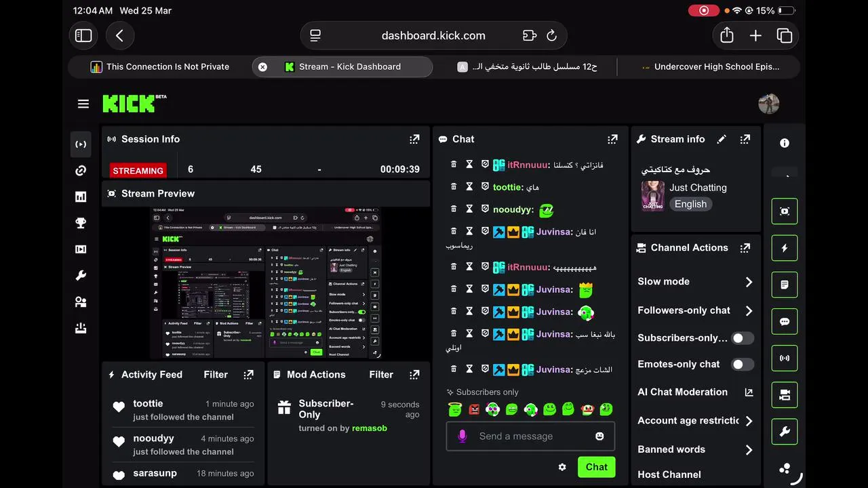The height and width of the screenshot is (488, 868).
Task: Click the Just Chatting category
Action: 698,188
